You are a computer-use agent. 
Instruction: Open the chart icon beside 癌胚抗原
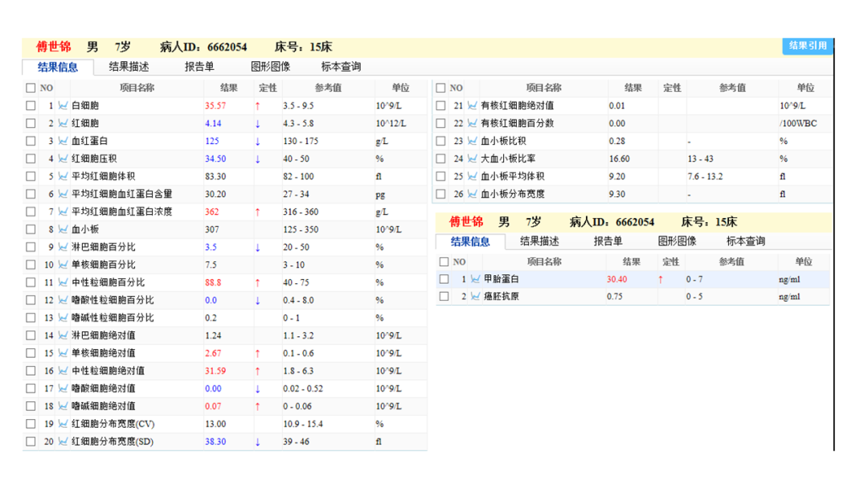click(x=476, y=296)
